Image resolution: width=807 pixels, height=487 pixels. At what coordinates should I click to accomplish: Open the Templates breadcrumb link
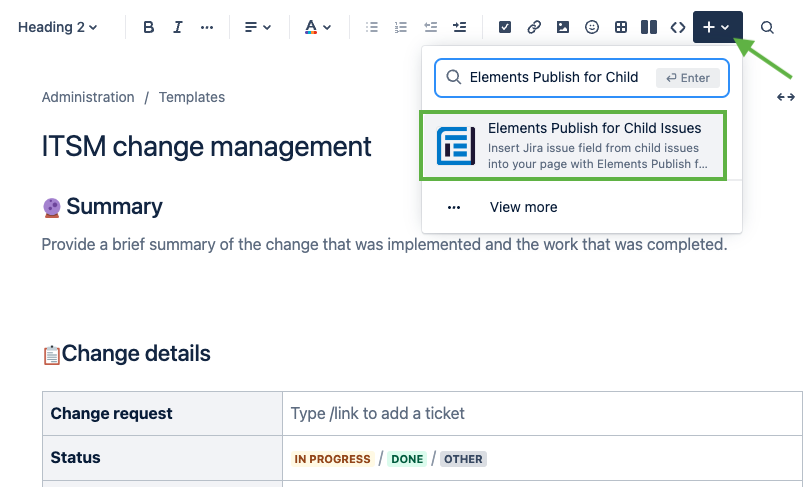(192, 97)
